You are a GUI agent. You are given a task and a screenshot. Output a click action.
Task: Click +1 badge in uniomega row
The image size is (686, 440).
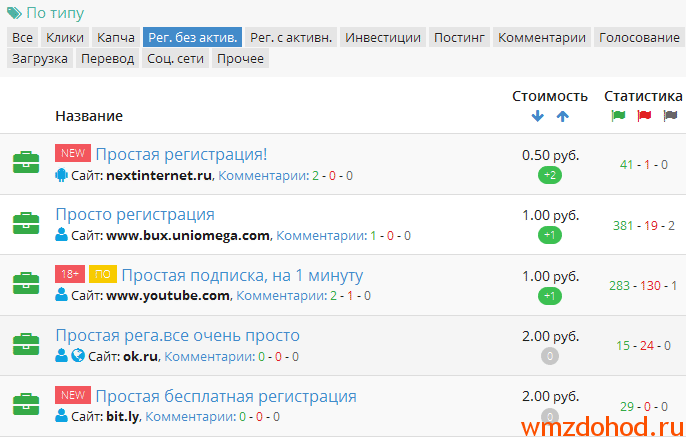pyautogui.click(x=550, y=235)
